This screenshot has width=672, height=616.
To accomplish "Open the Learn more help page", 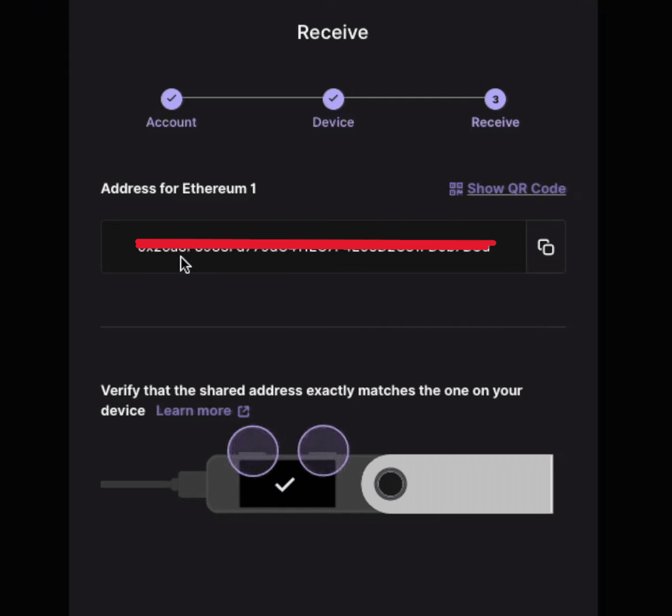I will click(193, 410).
